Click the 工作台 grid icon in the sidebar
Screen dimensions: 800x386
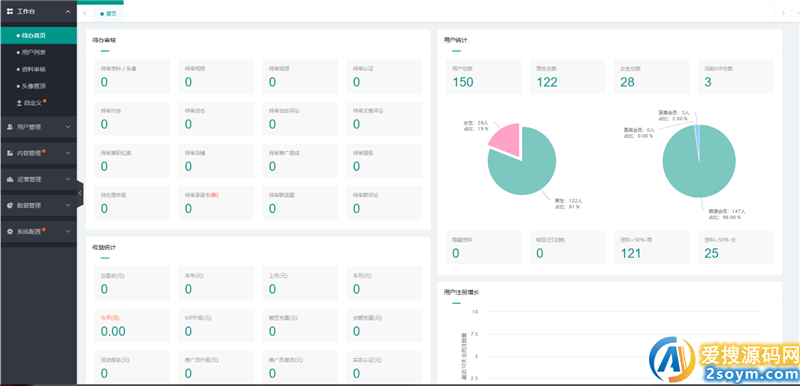click(10, 11)
